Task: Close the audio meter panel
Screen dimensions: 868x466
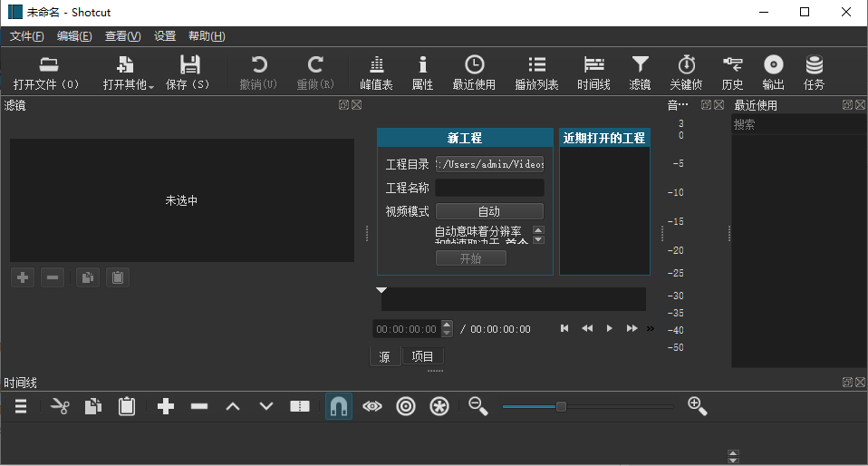Action: [719, 105]
